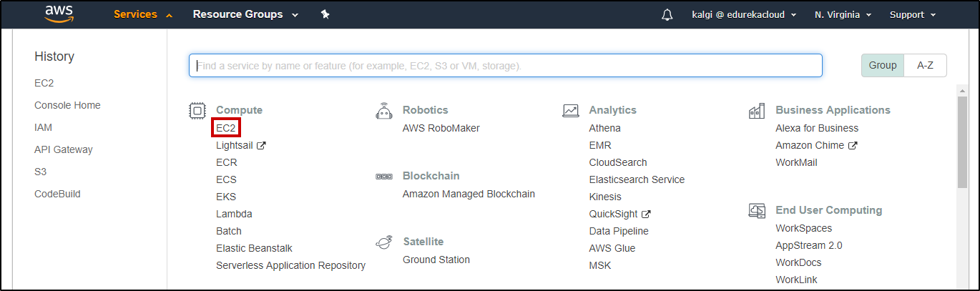Open Lambda service

[234, 214]
